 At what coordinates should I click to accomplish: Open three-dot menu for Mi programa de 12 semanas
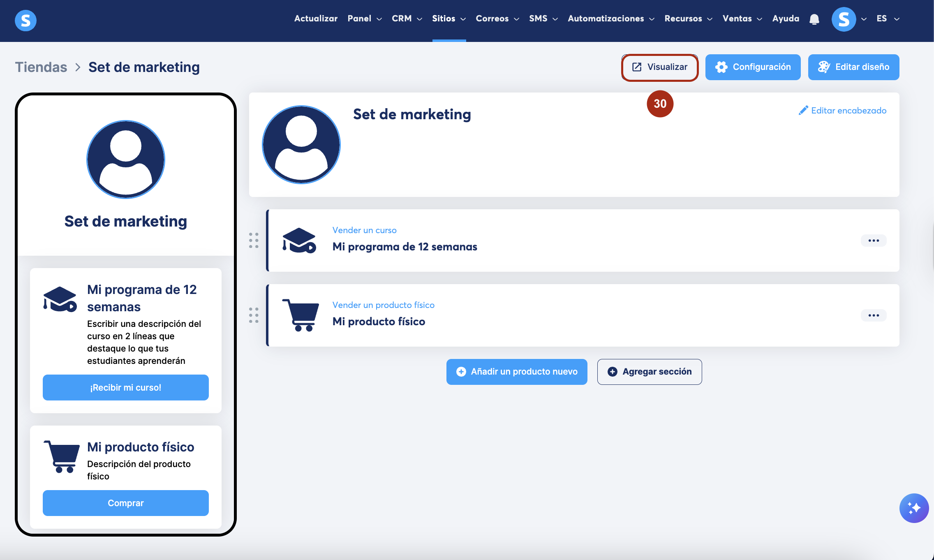click(874, 241)
